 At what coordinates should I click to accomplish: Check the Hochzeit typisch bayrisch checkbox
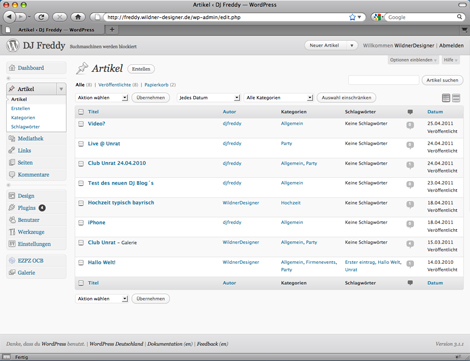(x=81, y=203)
